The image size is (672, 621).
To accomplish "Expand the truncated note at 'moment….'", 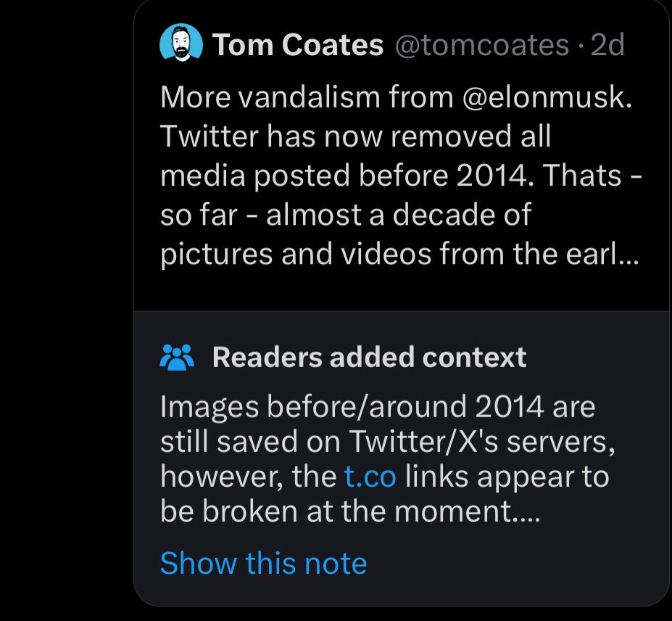I will [522, 512].
